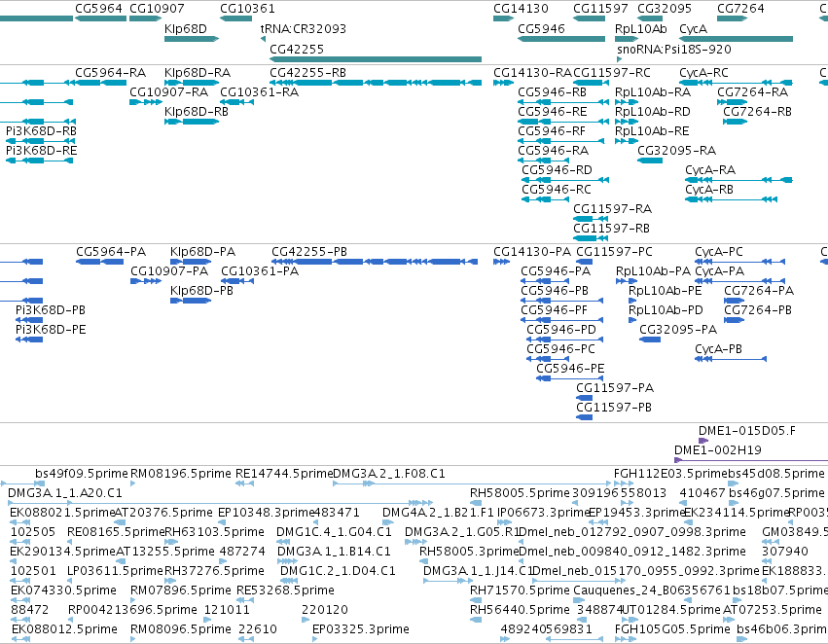The height and width of the screenshot is (644, 828).
Task: Select the RM08196.5prime EST label
Action: 181,474
